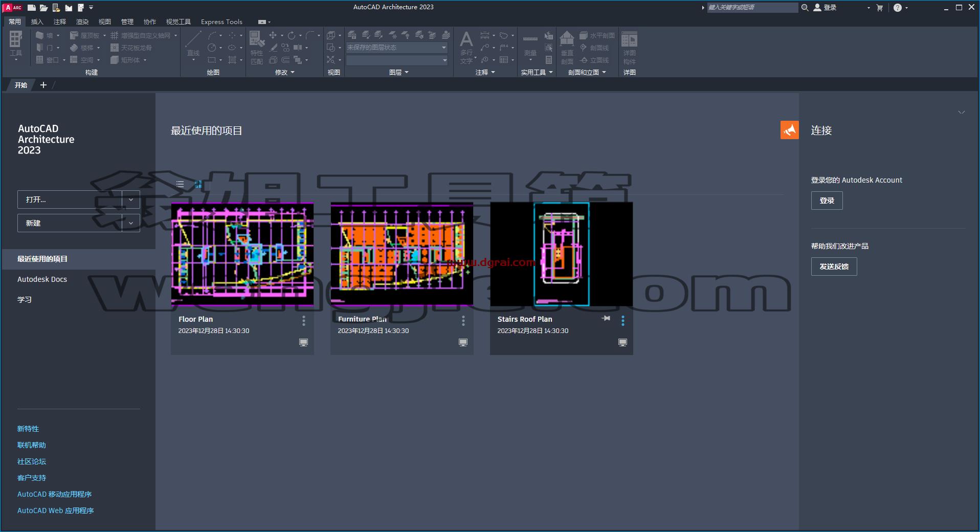Open the 社区论坛 link

[32, 461]
